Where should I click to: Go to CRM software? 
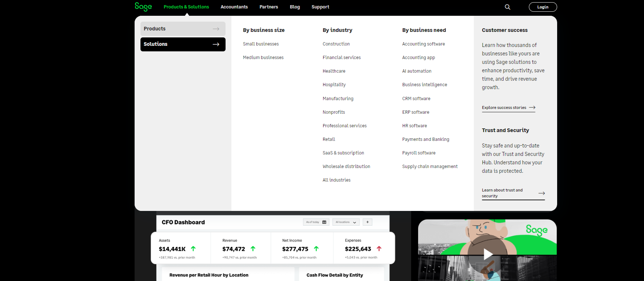[x=416, y=99]
